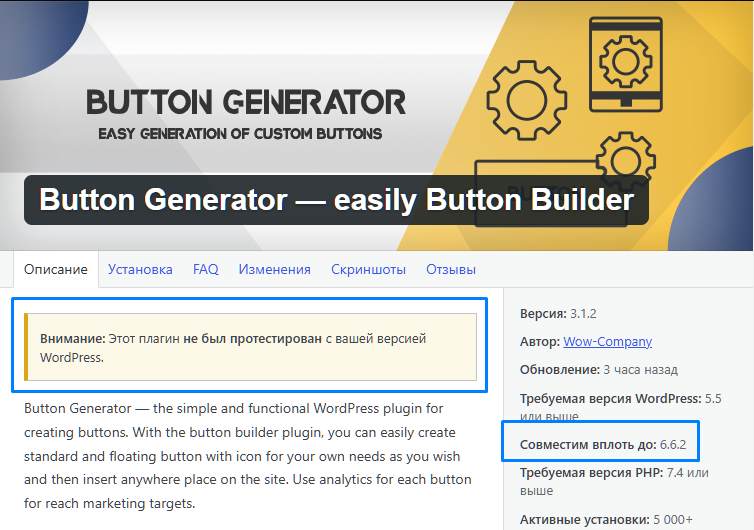Viewport: 754px width, 530px height.
Task: Click the BUTTON GENERATOR logo text
Action: (x=246, y=102)
